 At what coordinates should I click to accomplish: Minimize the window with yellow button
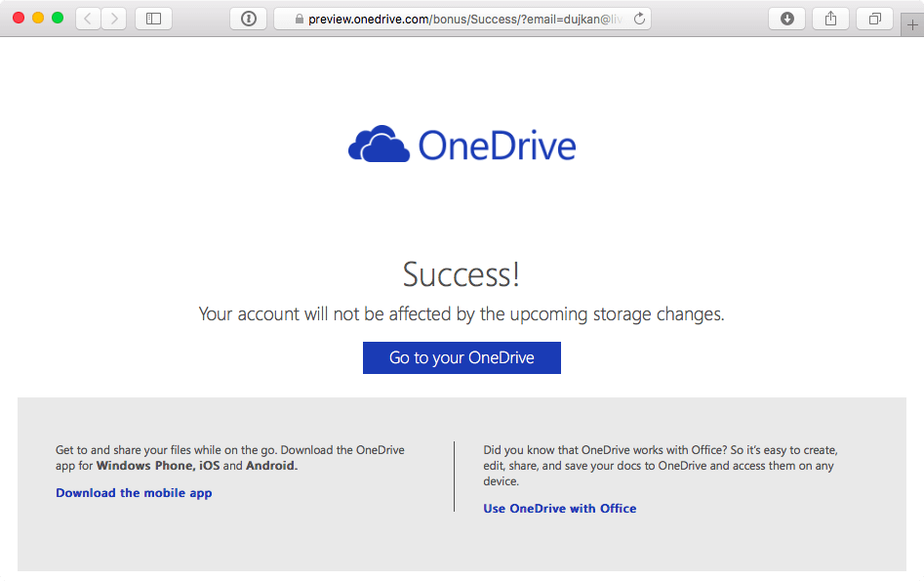tap(38, 18)
